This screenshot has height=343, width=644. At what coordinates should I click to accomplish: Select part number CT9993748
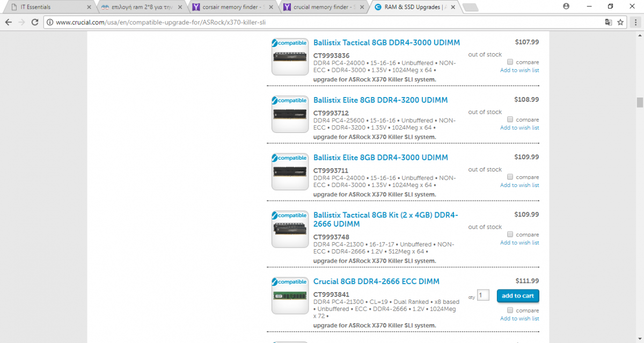[x=331, y=237]
